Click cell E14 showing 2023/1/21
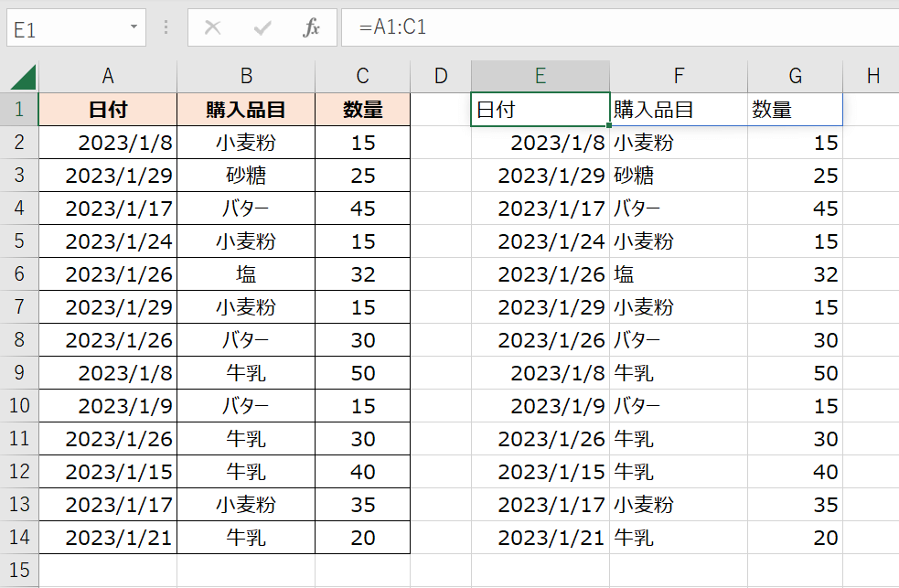Screen dimensions: 899x588 [540, 538]
